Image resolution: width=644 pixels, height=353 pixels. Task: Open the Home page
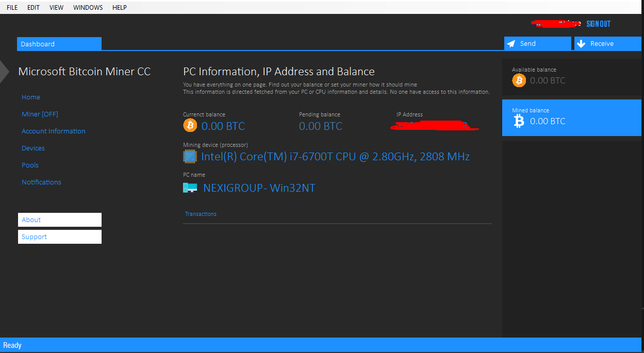pos(30,97)
